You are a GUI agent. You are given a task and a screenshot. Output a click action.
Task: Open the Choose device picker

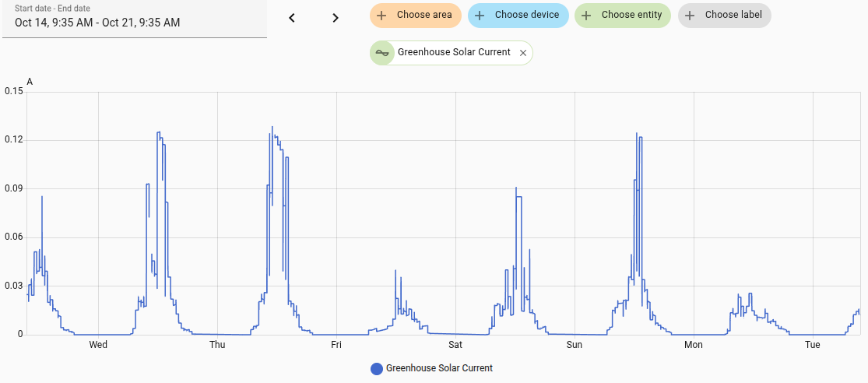click(x=526, y=16)
